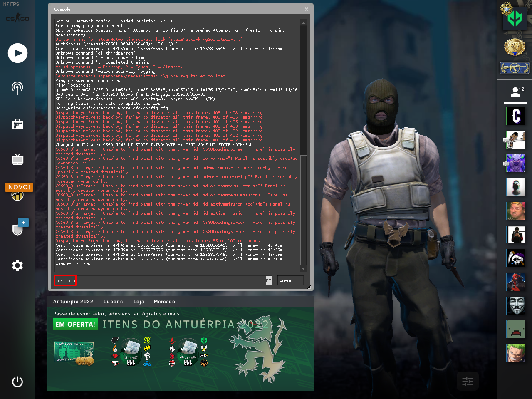532x399 pixels.
Task: Select friend avatar with green-haired anime swordsman
Action: [516, 353]
